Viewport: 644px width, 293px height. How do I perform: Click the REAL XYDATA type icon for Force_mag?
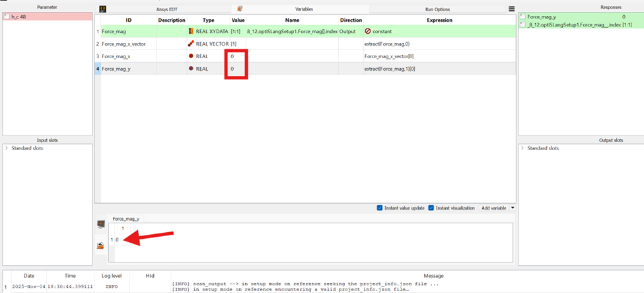pyautogui.click(x=191, y=31)
